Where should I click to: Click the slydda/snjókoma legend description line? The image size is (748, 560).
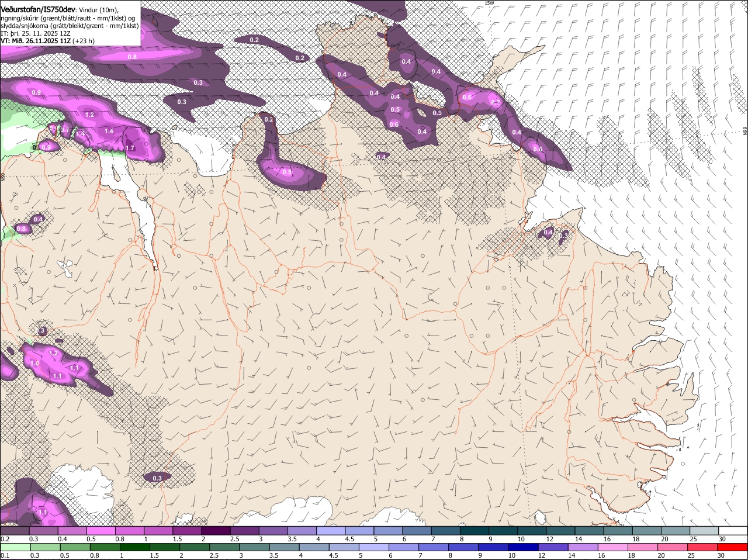(x=70, y=26)
